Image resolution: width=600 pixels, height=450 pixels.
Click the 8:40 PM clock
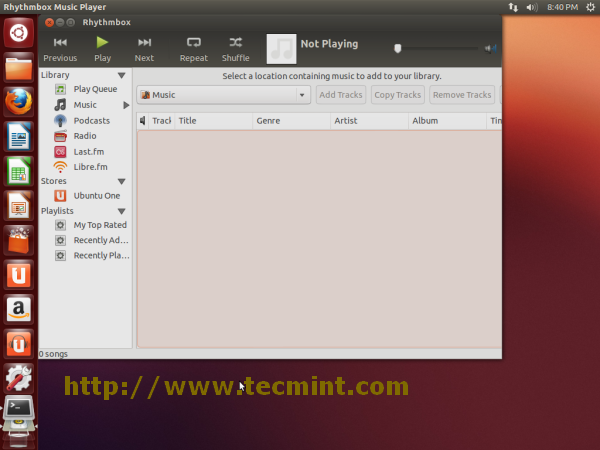pyautogui.click(x=562, y=7)
